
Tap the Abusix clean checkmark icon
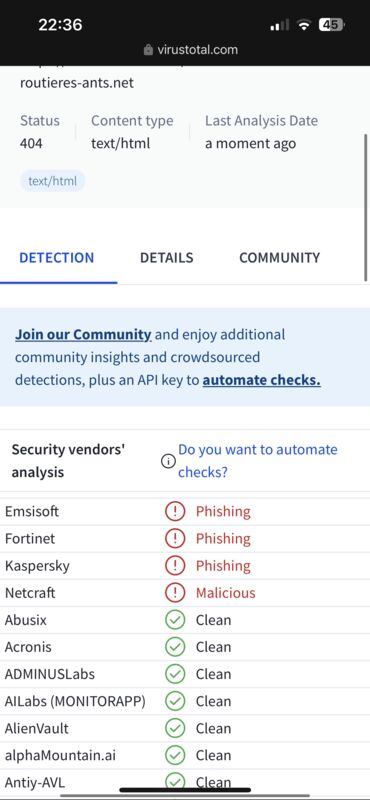click(175, 620)
